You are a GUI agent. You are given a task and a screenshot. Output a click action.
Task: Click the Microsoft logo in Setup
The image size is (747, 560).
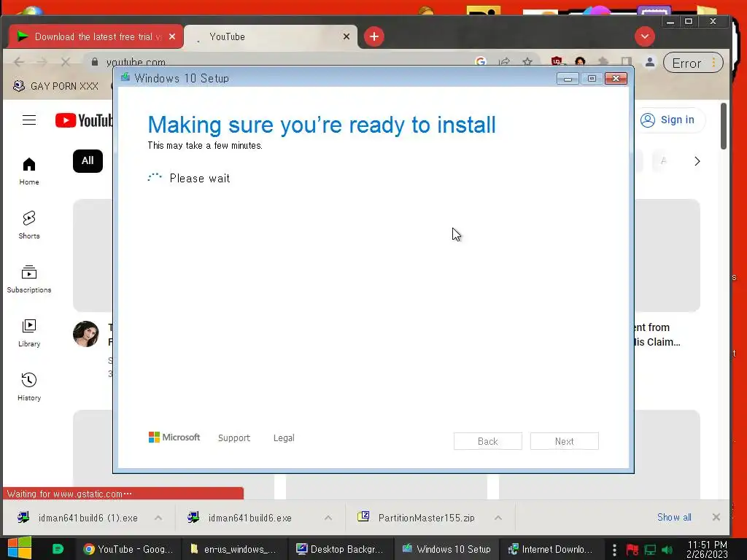click(174, 437)
